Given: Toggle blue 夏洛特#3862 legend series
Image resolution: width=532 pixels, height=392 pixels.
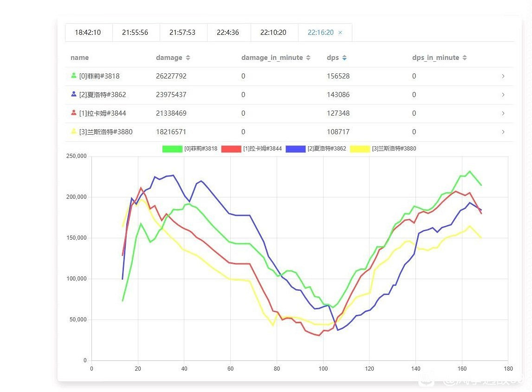Looking at the screenshot, I should click(x=296, y=149).
